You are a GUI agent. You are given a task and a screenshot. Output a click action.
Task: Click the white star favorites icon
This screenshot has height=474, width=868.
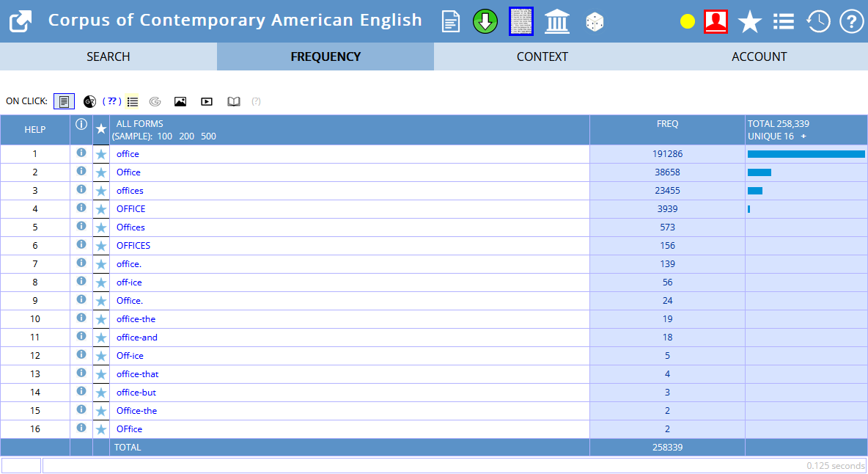click(749, 21)
